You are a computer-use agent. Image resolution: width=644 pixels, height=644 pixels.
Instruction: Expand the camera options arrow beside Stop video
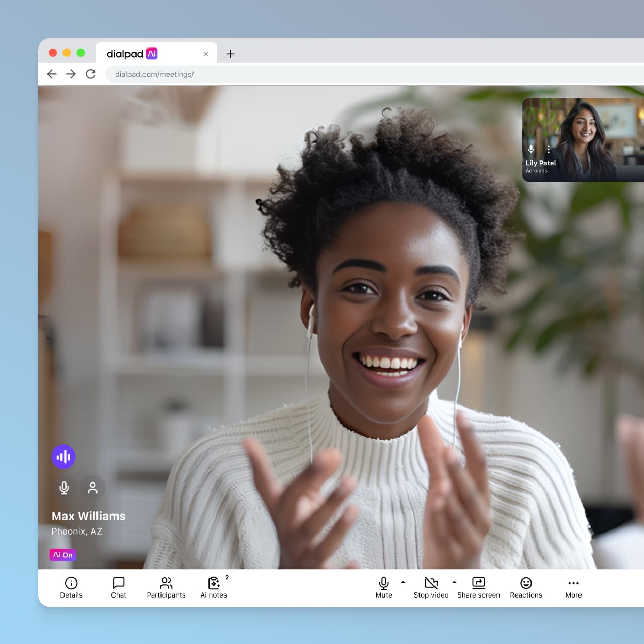454,582
